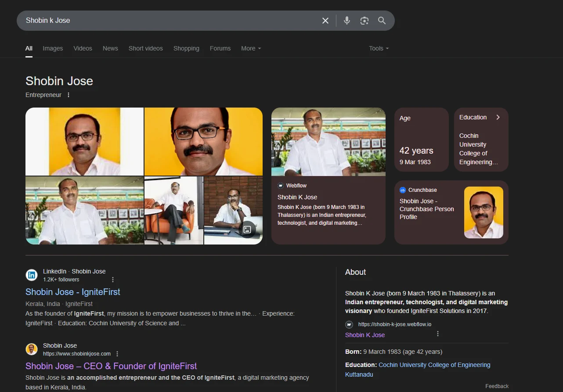This screenshot has width=563, height=392.
Task: Click the '1.2K+ followers' text
Action: (x=61, y=280)
